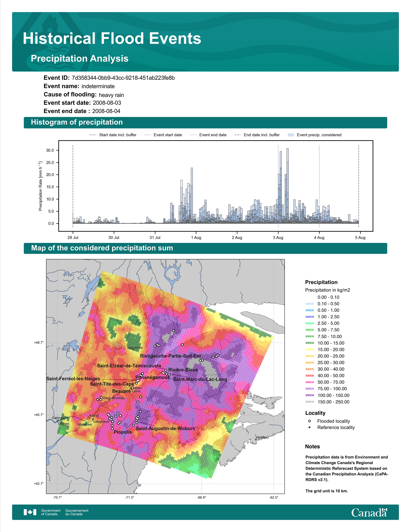Click the 'heavy rain' cause value
The image size is (411, 532).
coord(111,95)
